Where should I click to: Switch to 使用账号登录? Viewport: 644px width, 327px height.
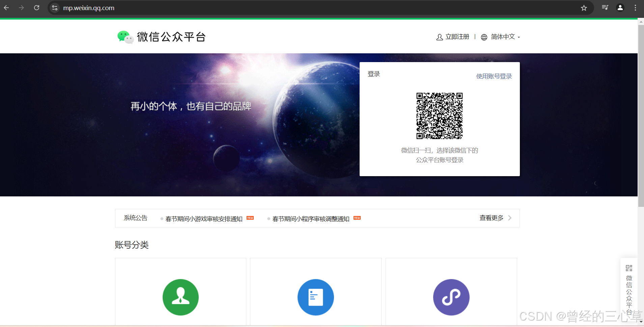(x=494, y=76)
